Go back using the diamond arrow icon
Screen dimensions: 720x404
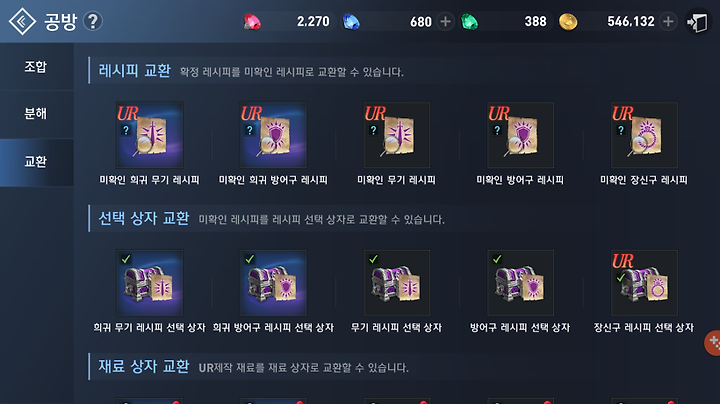click(22, 22)
